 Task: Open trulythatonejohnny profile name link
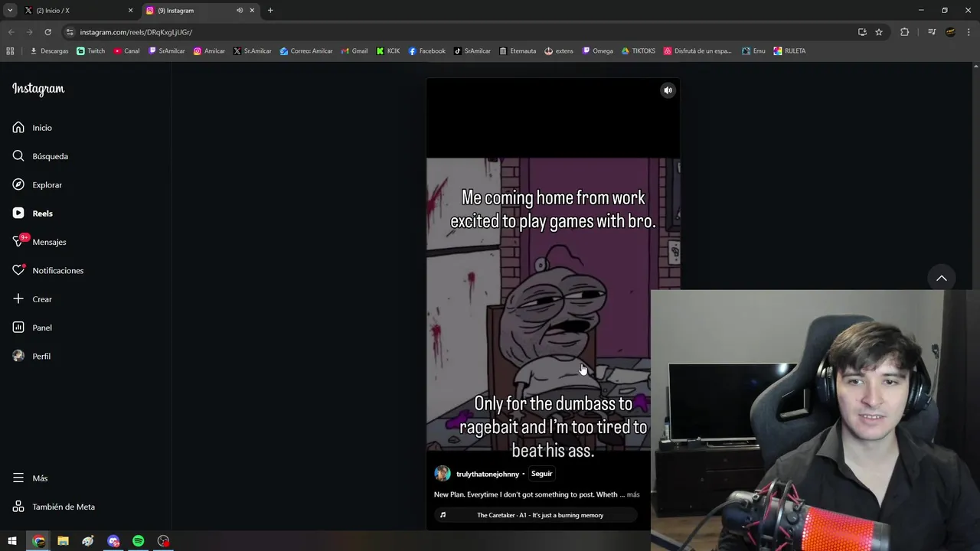coord(488,474)
